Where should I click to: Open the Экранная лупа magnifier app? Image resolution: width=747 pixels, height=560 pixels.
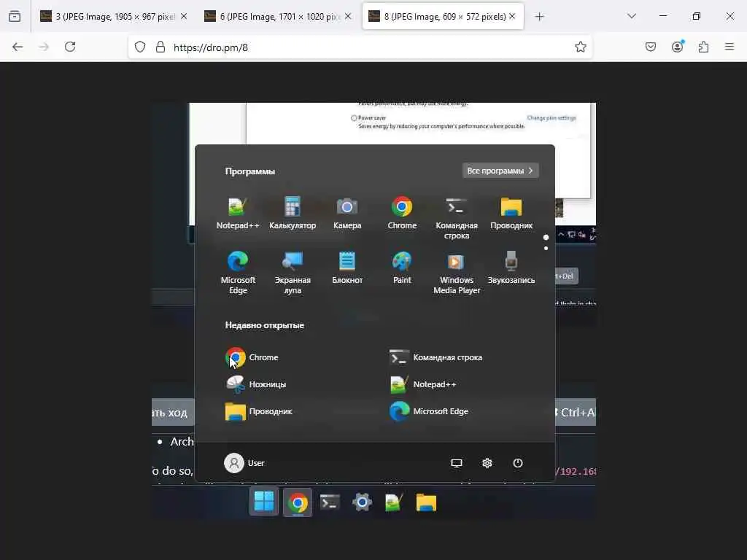[x=292, y=273]
